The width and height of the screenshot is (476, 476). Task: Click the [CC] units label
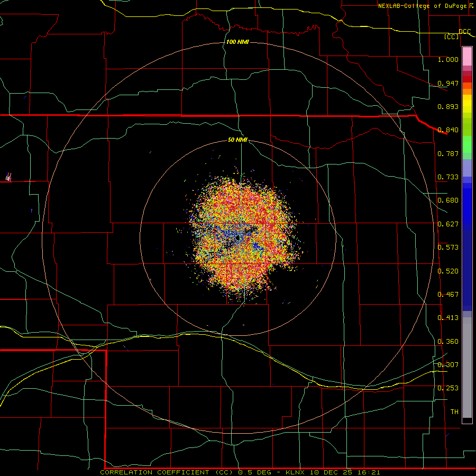coord(452,36)
